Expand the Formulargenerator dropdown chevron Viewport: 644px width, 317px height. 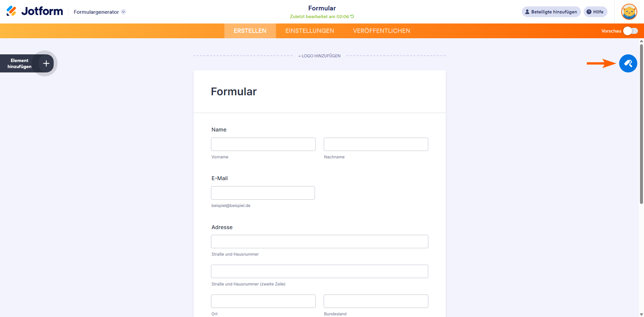click(123, 12)
